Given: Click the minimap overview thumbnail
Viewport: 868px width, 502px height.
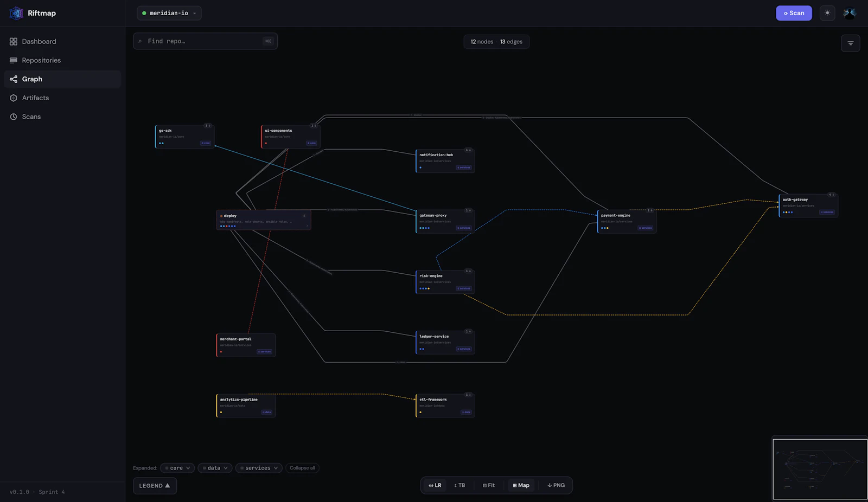Looking at the screenshot, I should [x=820, y=469].
